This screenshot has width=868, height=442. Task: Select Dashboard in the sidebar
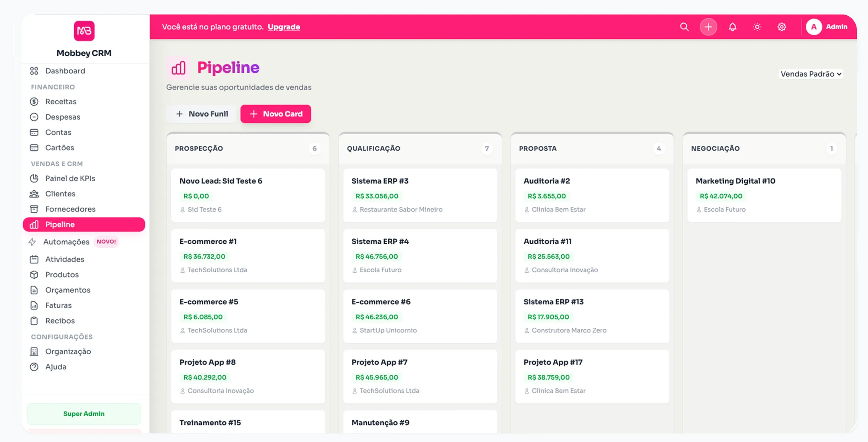click(65, 71)
